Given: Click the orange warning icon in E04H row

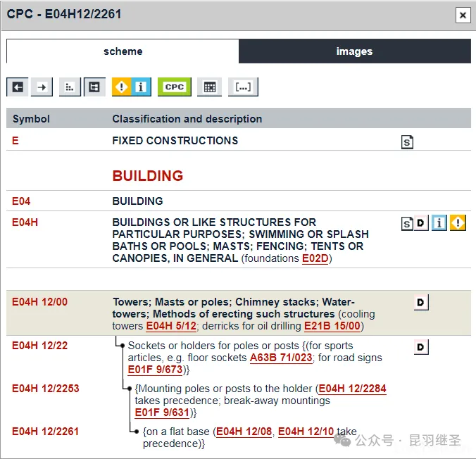Looking at the screenshot, I should click(458, 224).
